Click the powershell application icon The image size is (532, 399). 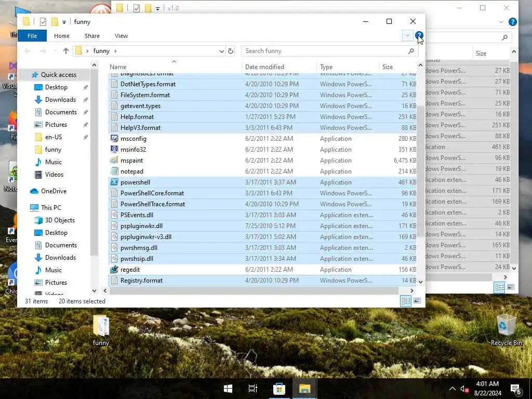coord(114,182)
